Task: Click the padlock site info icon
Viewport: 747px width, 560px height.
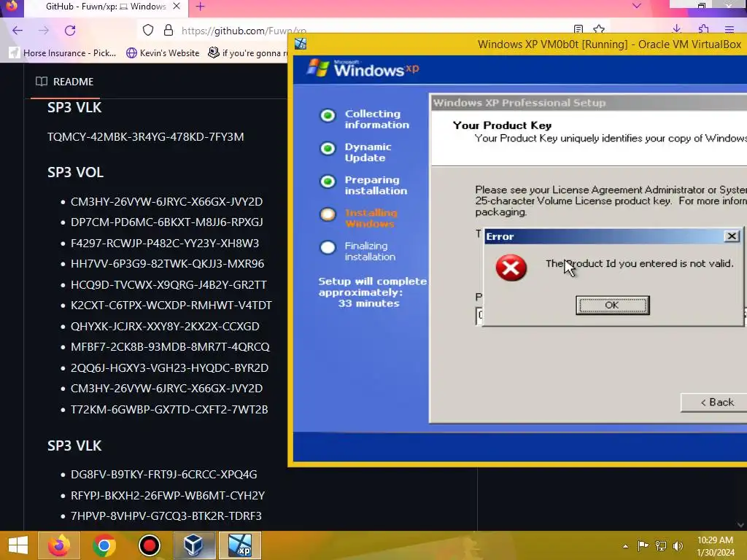Action: click(169, 31)
